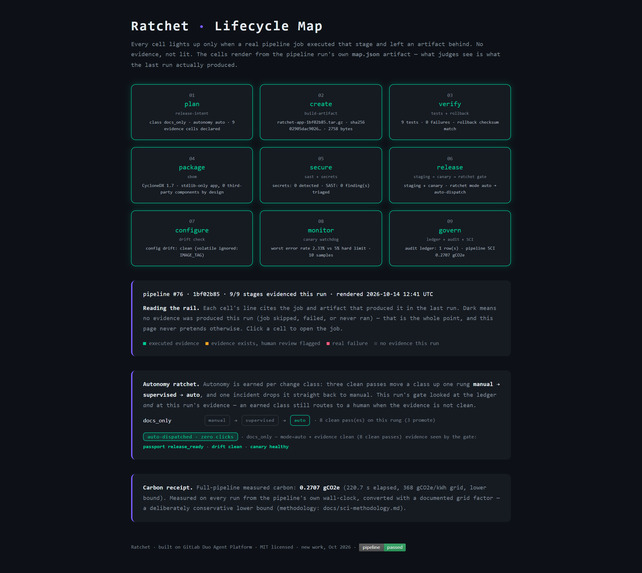Click the Carbon receipt. label
This screenshot has height=573, width=642.
[168, 487]
